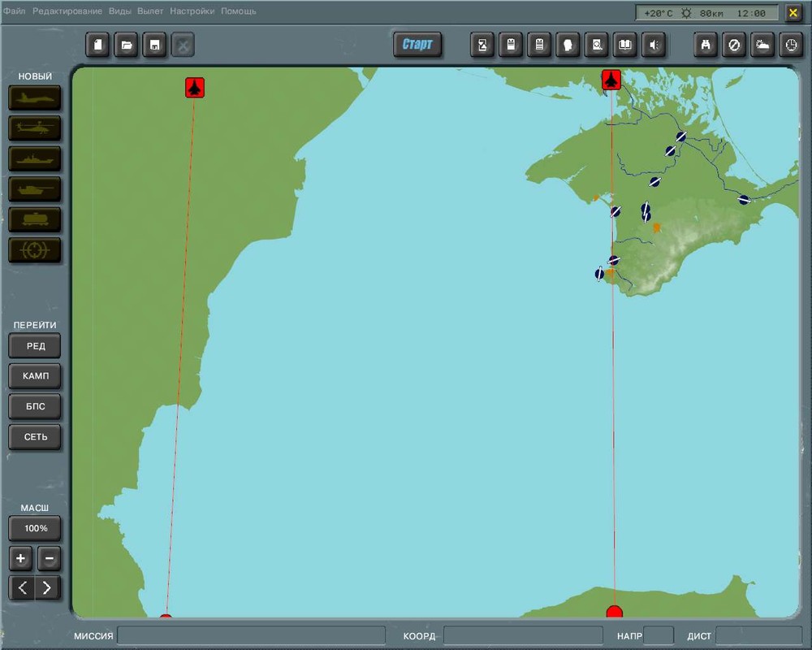812x650 pixels.
Task: Toggle the restrictions prohibition-sign icon
Action: [733, 45]
